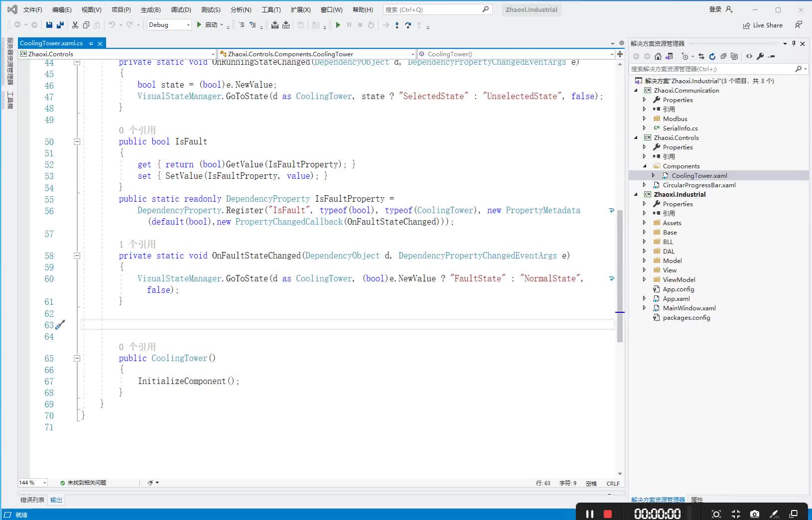Stop the screen recording with red button
Screen dimensions: 812x520
tap(608, 514)
